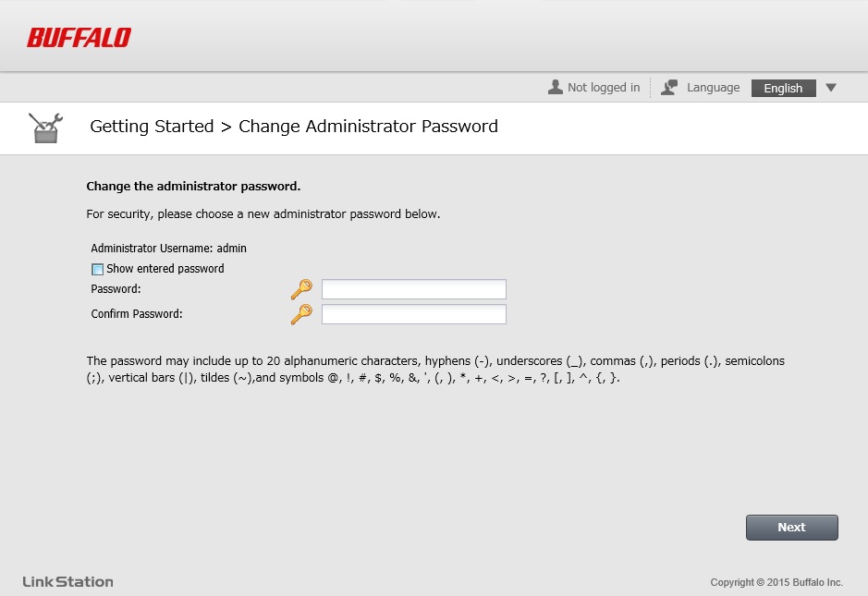Click the Language label in header
The width and height of the screenshot is (868, 596).
click(713, 88)
